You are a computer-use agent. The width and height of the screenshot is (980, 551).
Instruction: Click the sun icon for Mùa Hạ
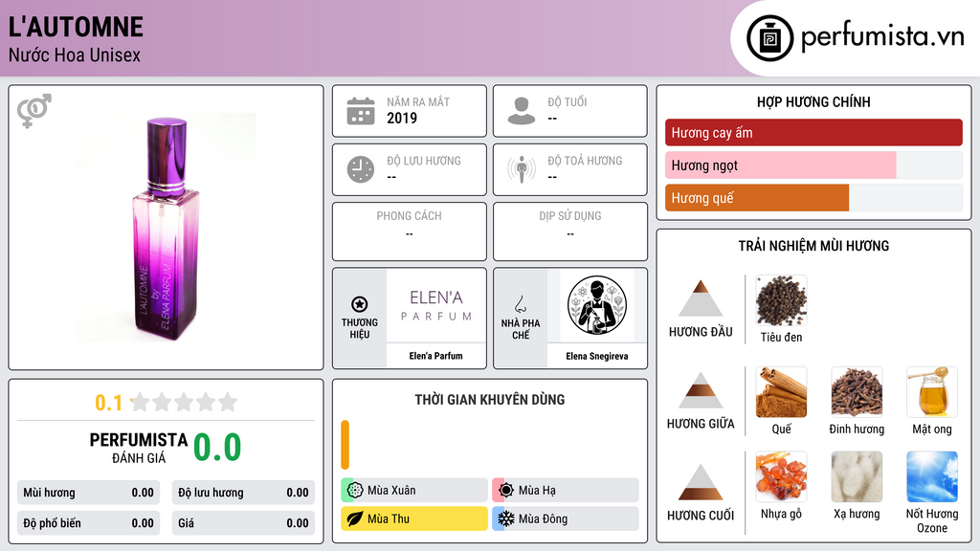pos(506,491)
